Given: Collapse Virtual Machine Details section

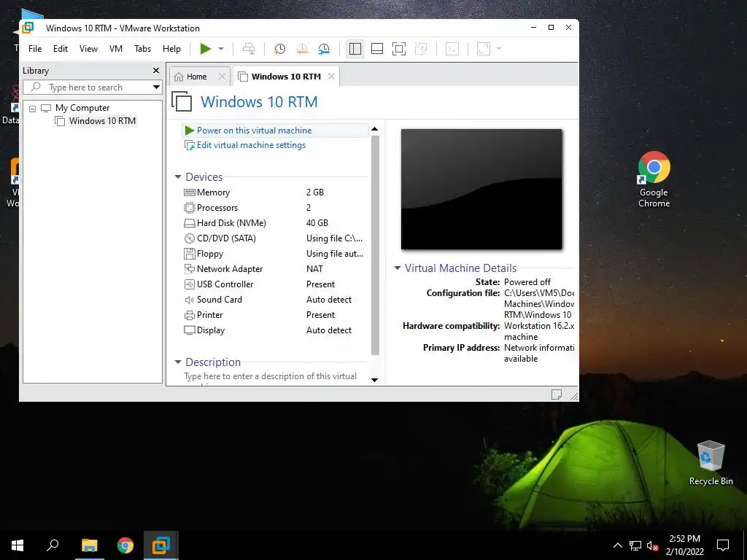Looking at the screenshot, I should coord(398,268).
